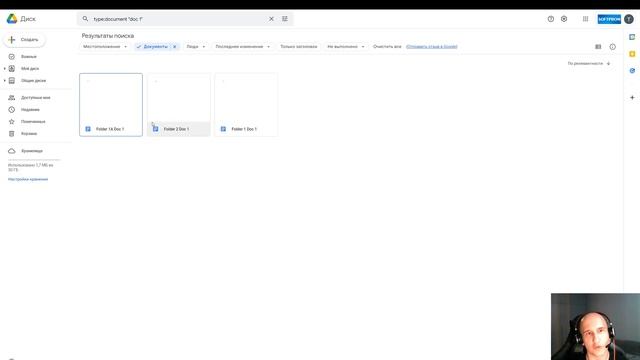
Task: Click the magnifier search icon in search bar
Action: (85, 19)
